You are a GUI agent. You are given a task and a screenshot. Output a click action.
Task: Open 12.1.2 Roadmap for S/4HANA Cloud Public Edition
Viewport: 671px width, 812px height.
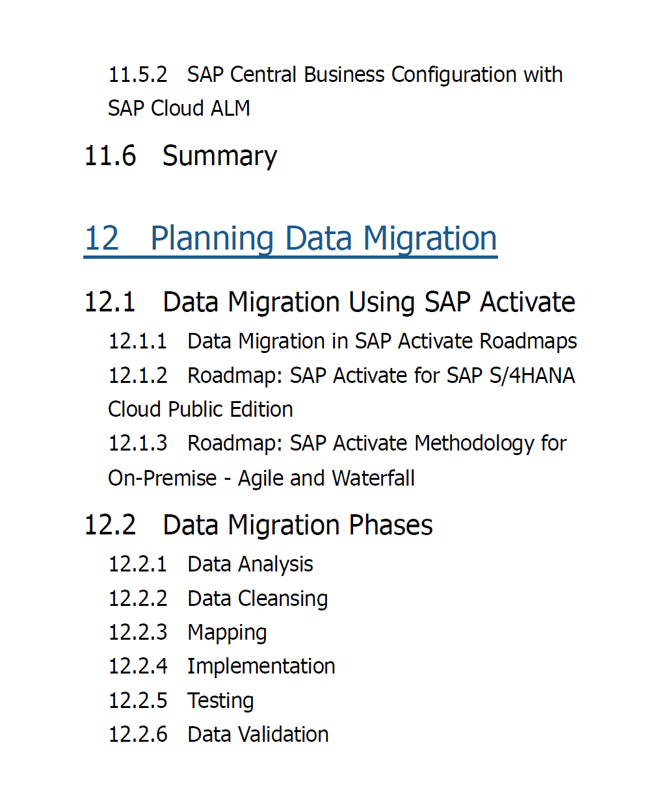341,392
